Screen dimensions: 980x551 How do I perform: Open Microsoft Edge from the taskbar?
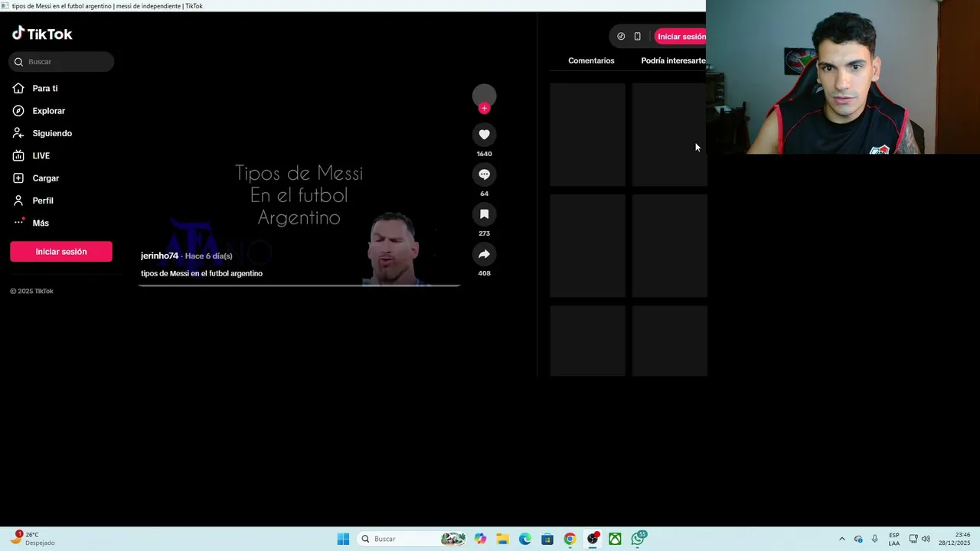(524, 539)
